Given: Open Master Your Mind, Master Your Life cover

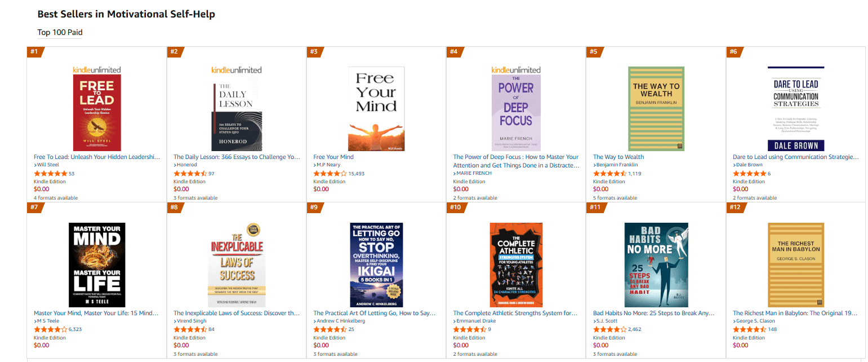Looking at the screenshot, I should pos(97,265).
